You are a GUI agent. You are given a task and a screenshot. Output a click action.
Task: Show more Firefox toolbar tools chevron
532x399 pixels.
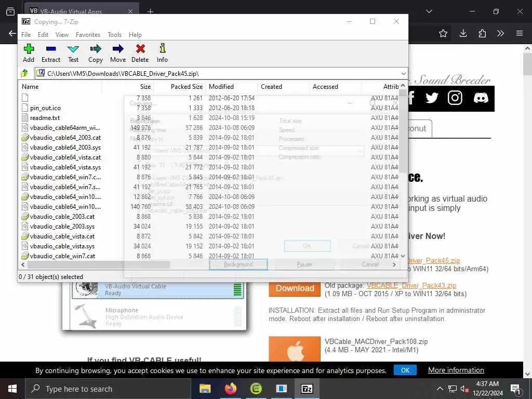(500, 33)
